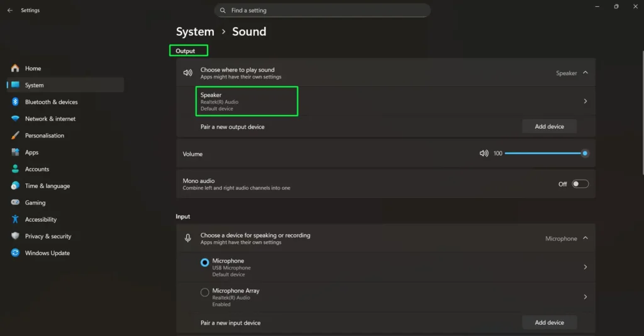Click the Time & language globe icon
644x336 pixels.
15,185
